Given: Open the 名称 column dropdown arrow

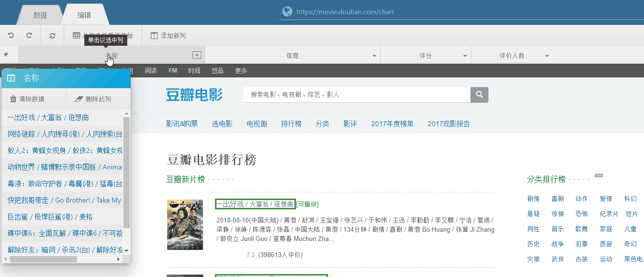Looking at the screenshot, I should [197, 55].
